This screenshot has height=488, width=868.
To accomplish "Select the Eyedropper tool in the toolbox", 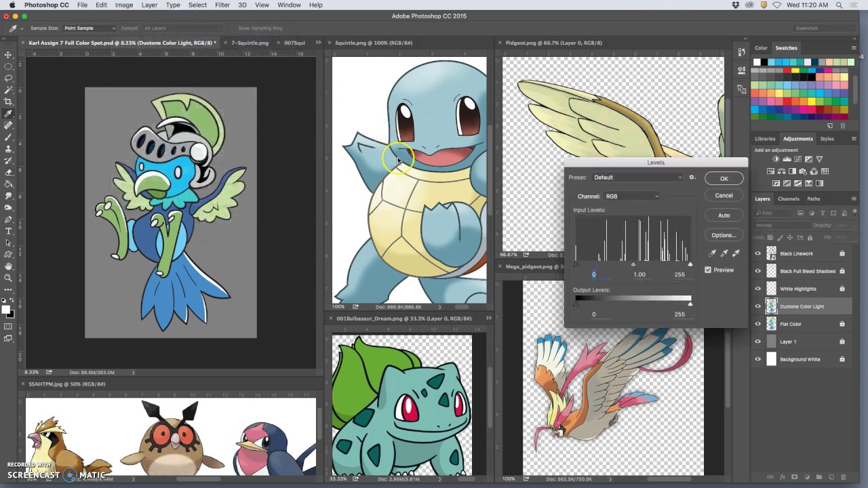I will (x=8, y=113).
